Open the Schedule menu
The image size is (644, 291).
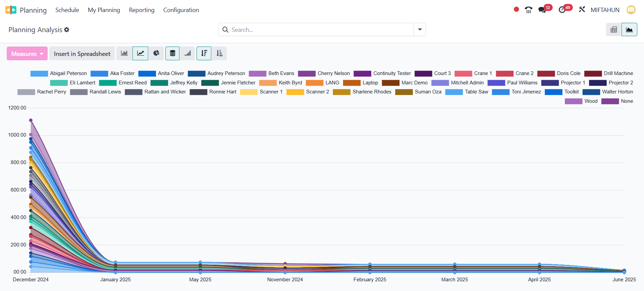67,10
